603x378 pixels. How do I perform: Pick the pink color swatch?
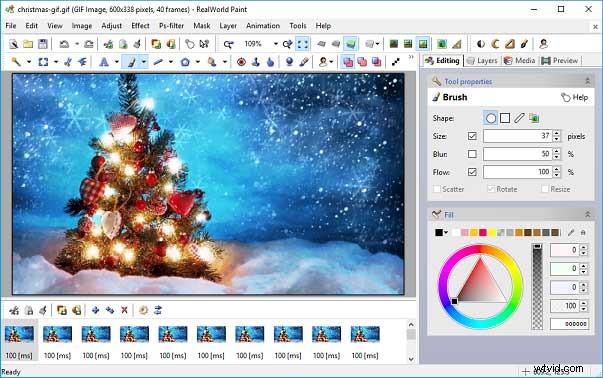point(465,232)
